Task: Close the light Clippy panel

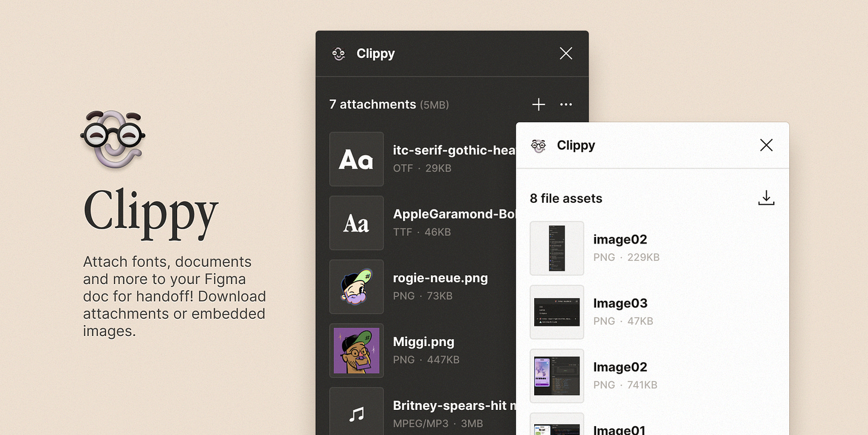Action: point(767,145)
